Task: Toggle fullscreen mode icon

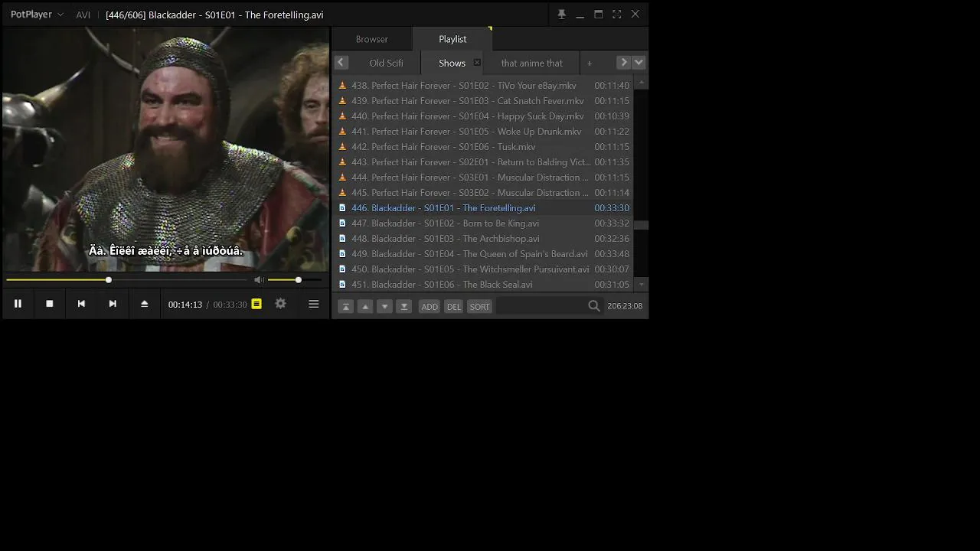Action: point(616,15)
